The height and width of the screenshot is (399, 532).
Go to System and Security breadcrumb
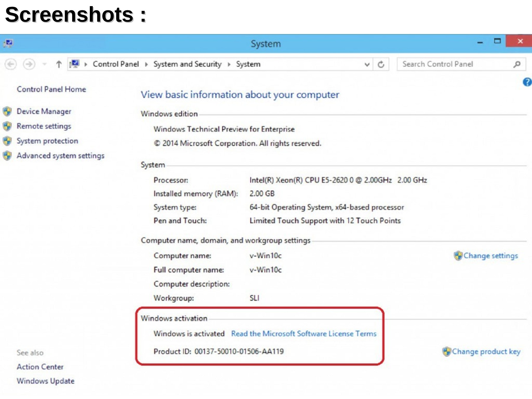[187, 64]
